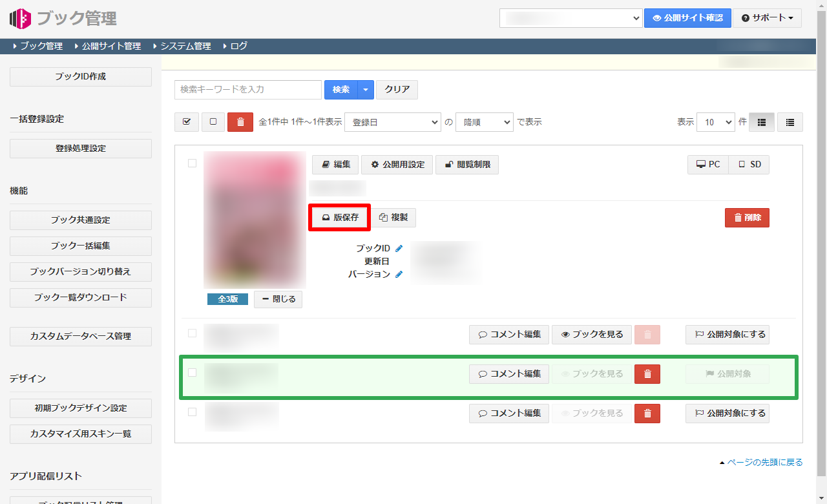827x504 pixels.
Task: Switch to thumbnail list view icon
Action: (x=762, y=122)
